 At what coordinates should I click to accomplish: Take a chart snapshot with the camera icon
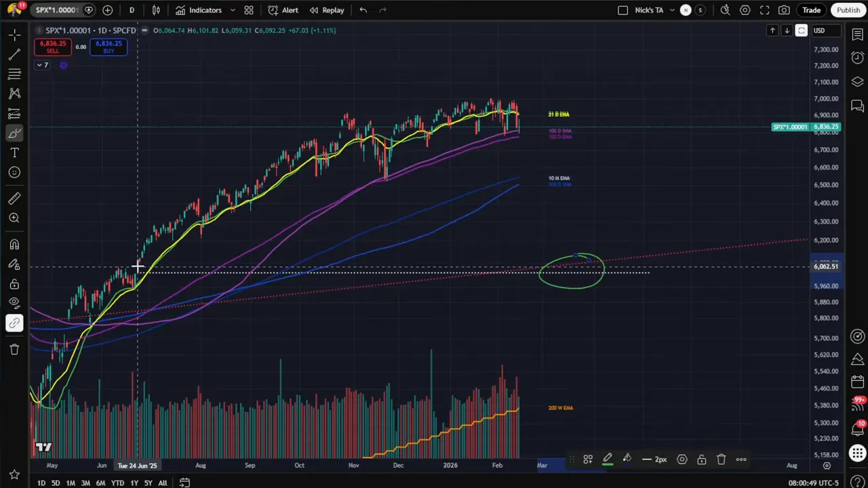784,9
